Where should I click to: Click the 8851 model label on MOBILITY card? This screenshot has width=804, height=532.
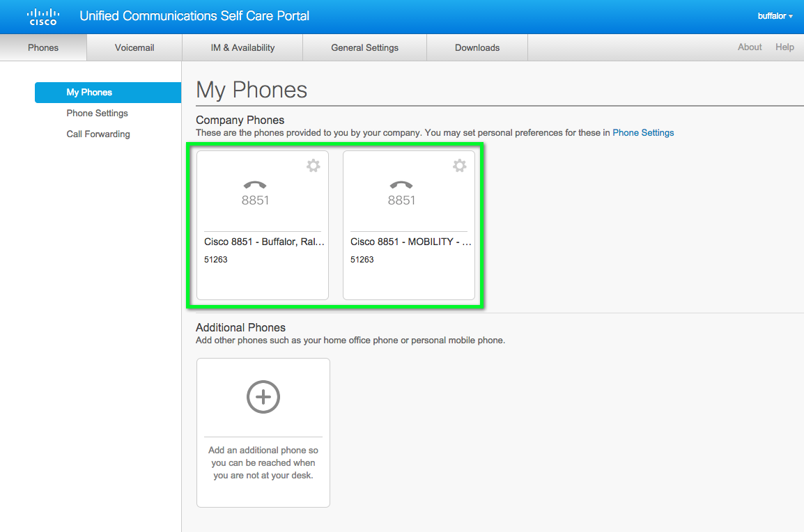(401, 201)
